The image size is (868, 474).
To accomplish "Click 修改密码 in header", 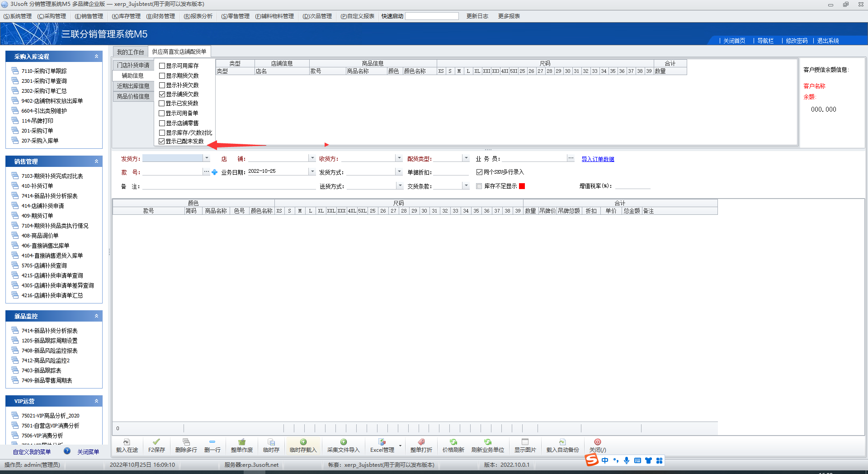I will pyautogui.click(x=797, y=41).
